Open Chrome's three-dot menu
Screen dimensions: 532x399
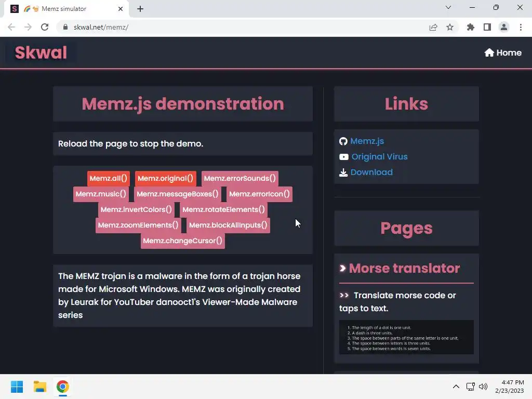tap(521, 27)
